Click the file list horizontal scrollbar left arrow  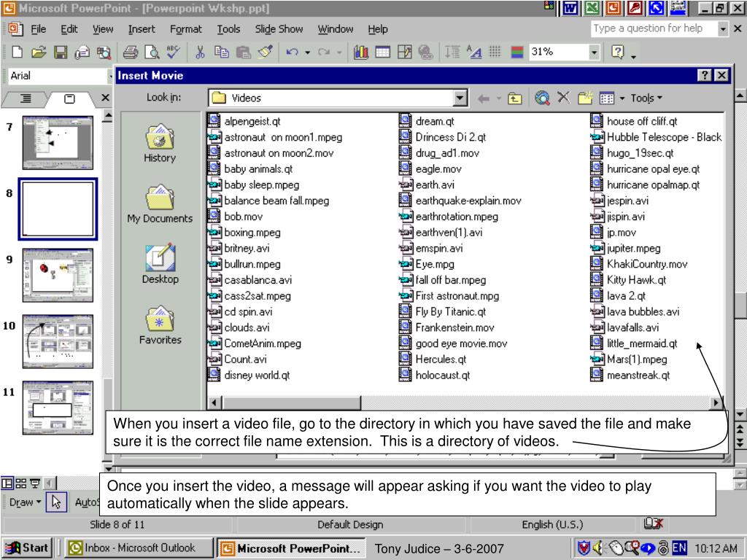214,402
